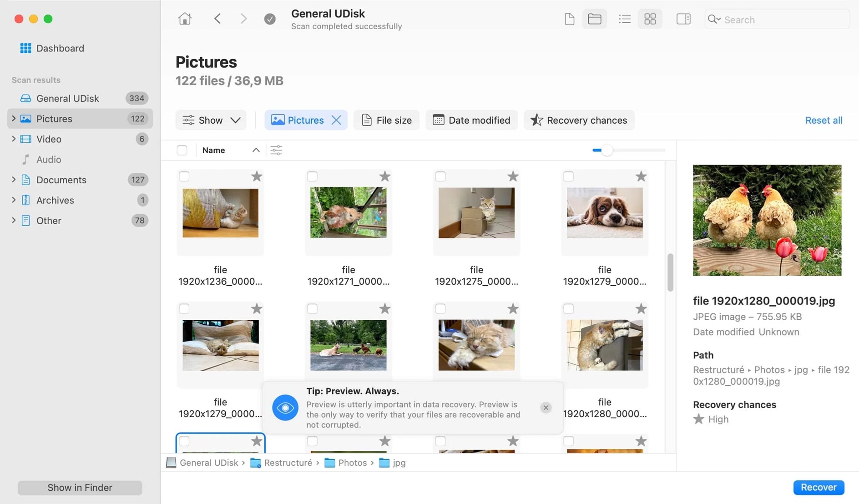Open the Show filter dropdown
Image resolution: width=859 pixels, height=504 pixels.
[x=211, y=120]
